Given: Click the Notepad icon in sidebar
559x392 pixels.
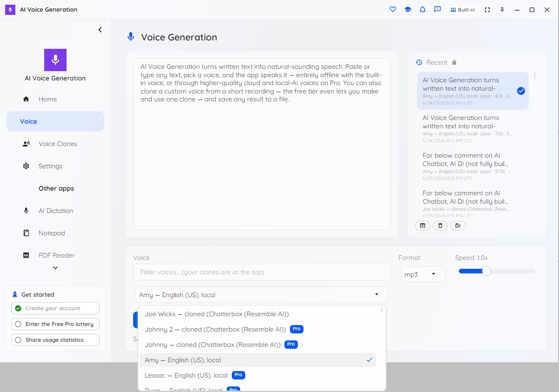Looking at the screenshot, I should [x=26, y=233].
